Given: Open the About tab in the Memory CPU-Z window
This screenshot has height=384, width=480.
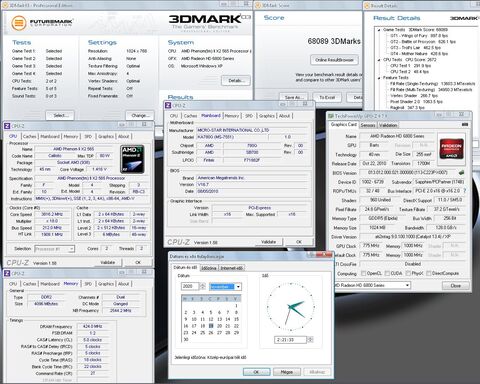Looking at the screenshot, I should coord(124,284).
